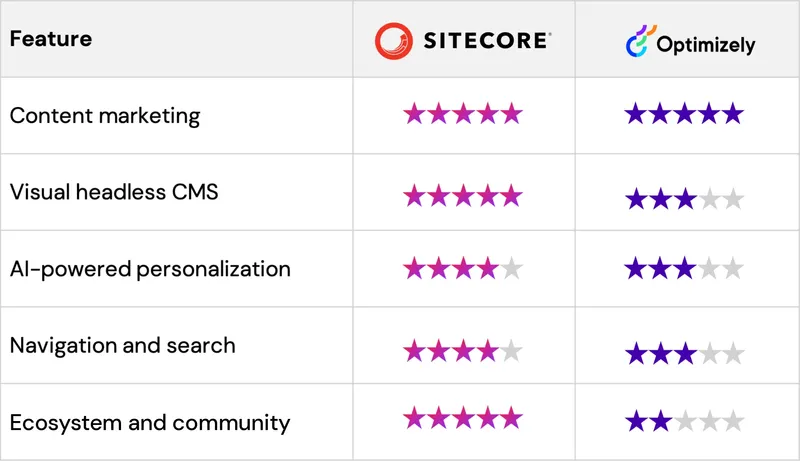The image size is (800, 461).
Task: Click Sitecore's Ecosystem and community stars
Action: point(462,417)
